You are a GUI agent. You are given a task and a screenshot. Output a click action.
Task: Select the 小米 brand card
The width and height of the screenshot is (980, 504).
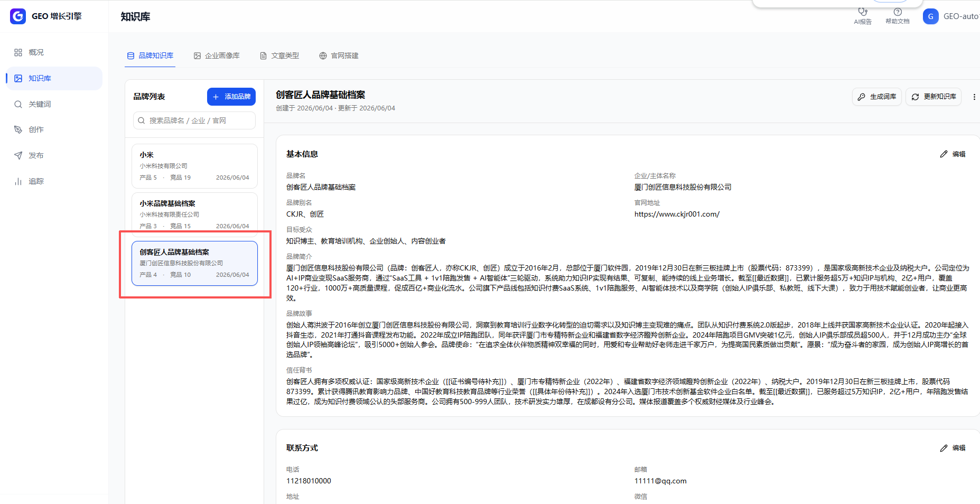click(x=194, y=166)
